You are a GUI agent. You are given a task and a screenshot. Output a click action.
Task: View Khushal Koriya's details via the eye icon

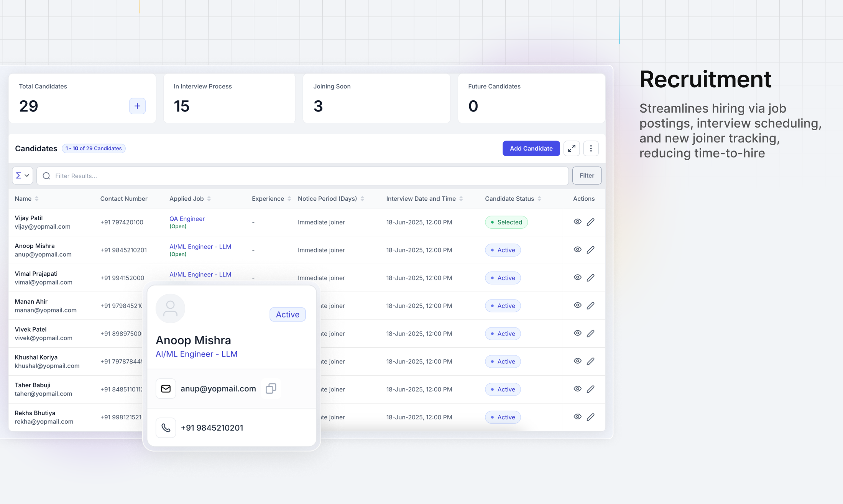(577, 361)
